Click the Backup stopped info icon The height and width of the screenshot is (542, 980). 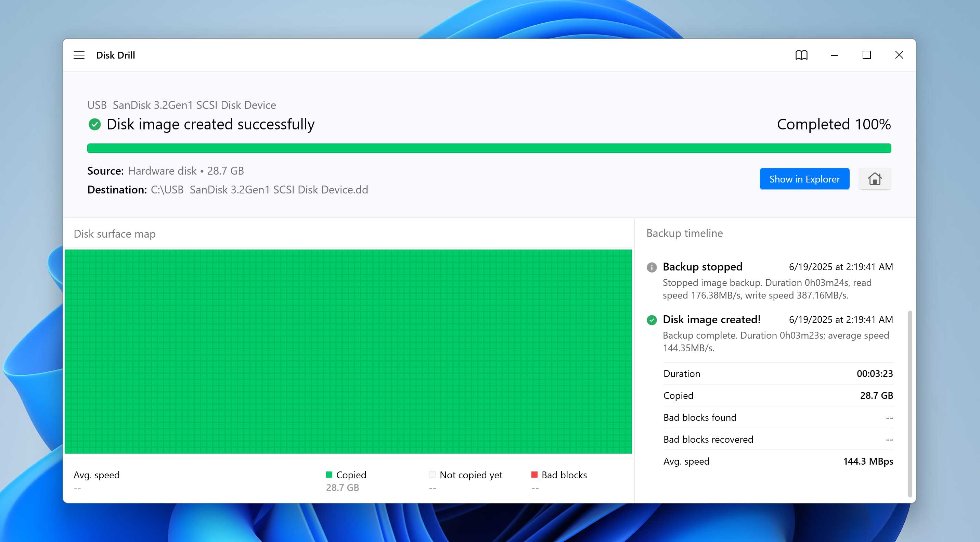click(x=651, y=267)
